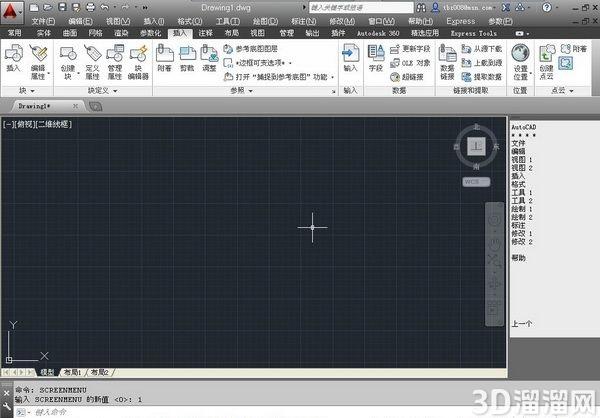Click the 设置位置 (Set Location) globe icon
This screenshot has height=418, width=600.
pos(520,62)
